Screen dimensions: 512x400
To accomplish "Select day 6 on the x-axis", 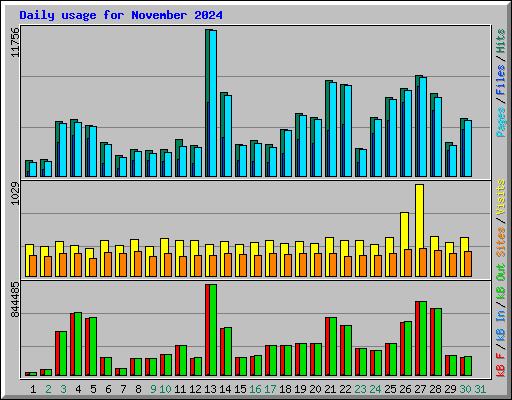I will [x=108, y=389].
